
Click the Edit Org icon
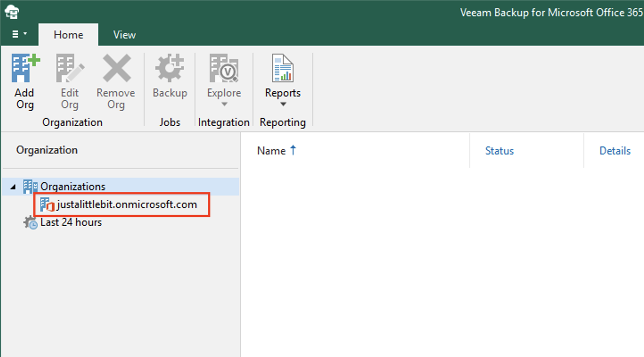click(x=70, y=68)
